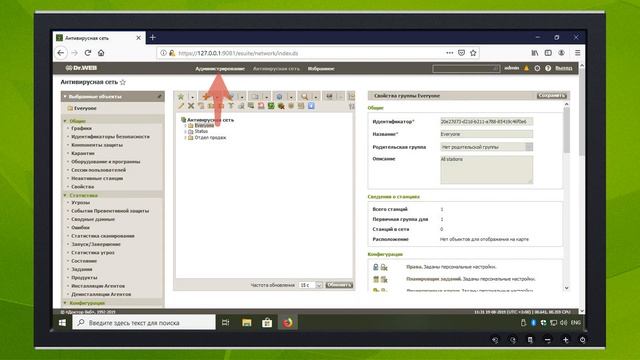Image resolution: width=640 pixels, height=360 pixels.
Task: Click the blue globe icon in the tree toolbar
Action: (x=279, y=97)
